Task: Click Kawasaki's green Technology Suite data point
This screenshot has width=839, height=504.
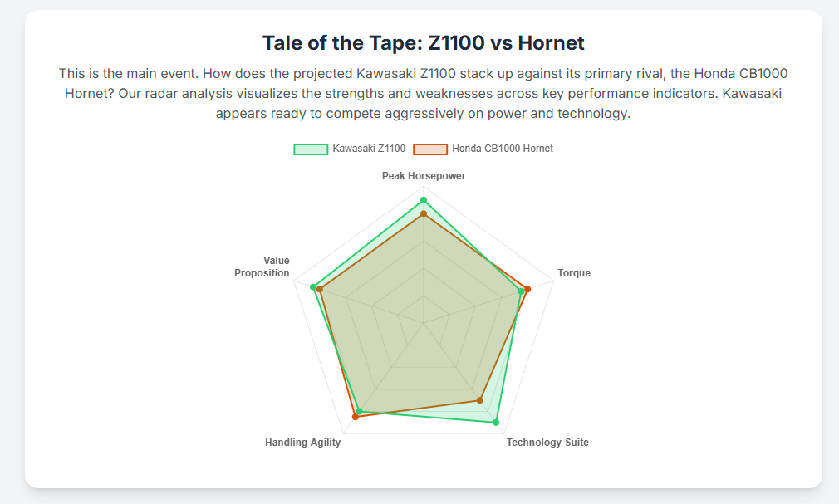Action: click(x=496, y=423)
